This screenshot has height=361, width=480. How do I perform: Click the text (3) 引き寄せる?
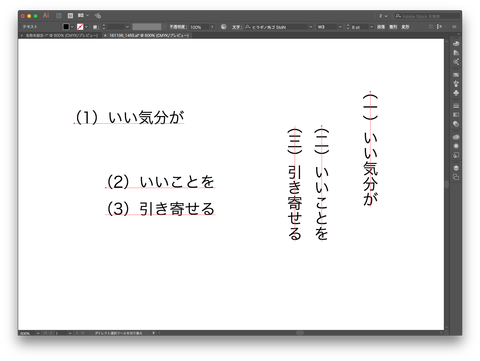click(x=161, y=209)
